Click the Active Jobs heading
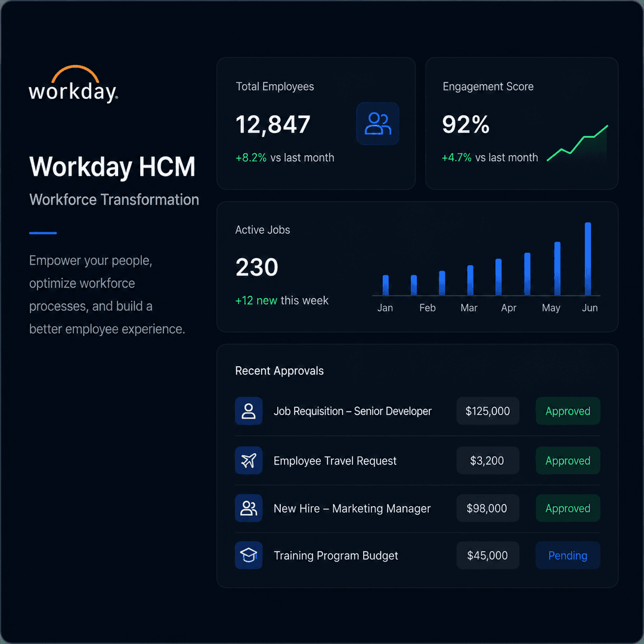 [262, 230]
